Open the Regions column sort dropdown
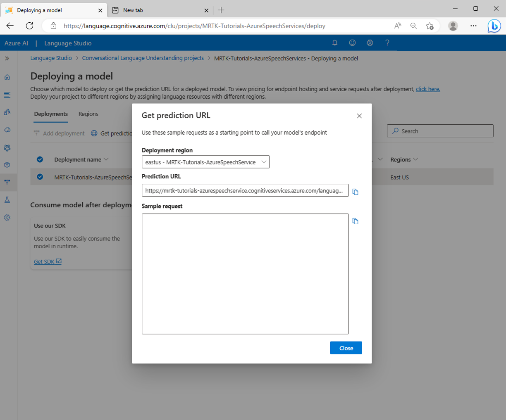The height and width of the screenshot is (420, 506). pos(415,159)
